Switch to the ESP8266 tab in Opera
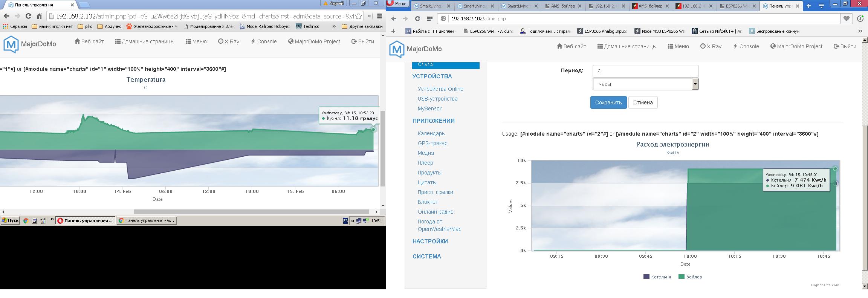The width and height of the screenshot is (868, 298). (x=738, y=6)
